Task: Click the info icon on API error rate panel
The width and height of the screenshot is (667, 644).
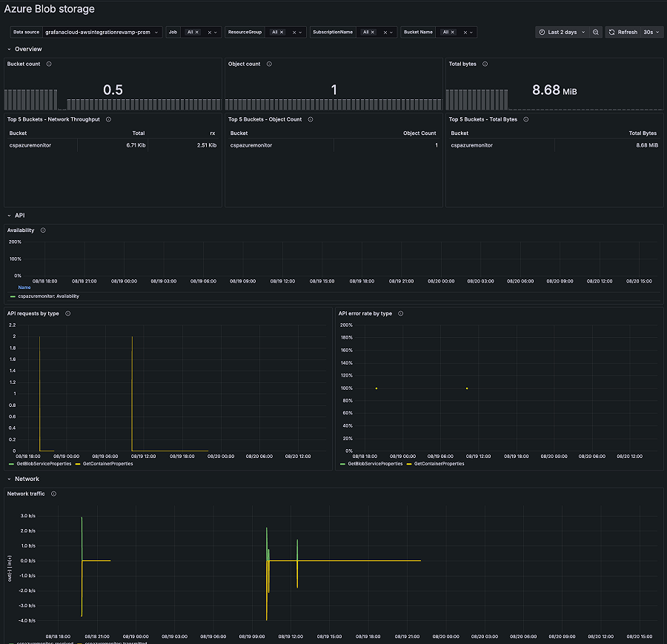Action: (400, 313)
